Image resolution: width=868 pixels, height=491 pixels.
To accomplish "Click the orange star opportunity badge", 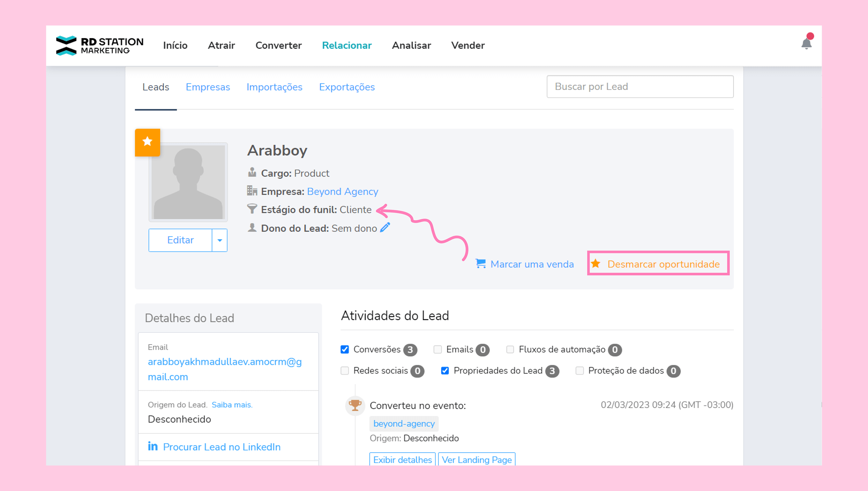I will [x=147, y=142].
